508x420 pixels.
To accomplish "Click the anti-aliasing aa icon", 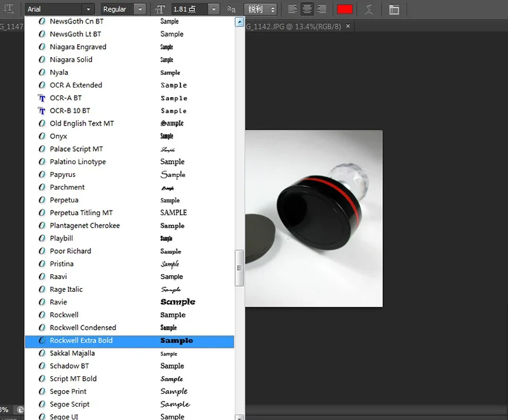I will click(x=231, y=9).
